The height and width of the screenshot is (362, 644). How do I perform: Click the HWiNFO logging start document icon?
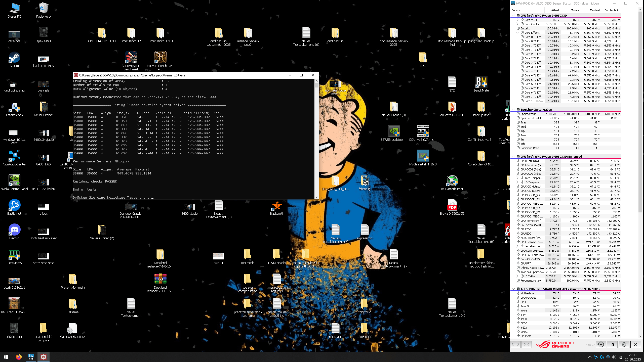coord(612,344)
